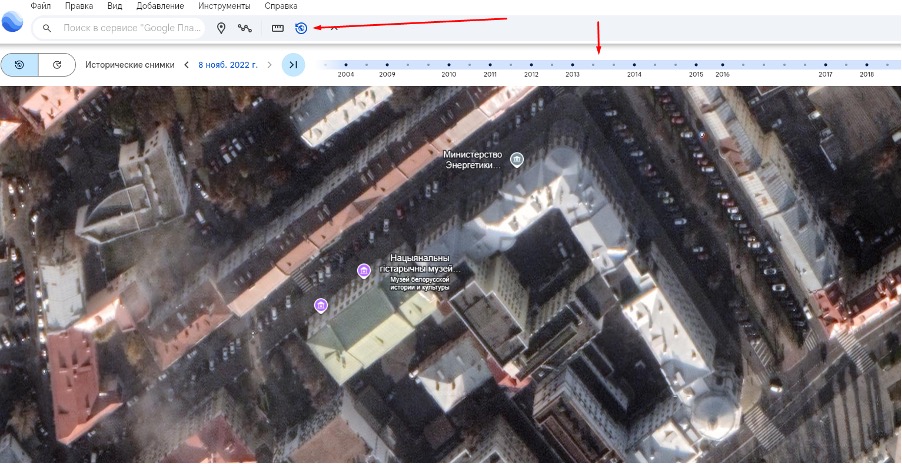902x464 pixels.
Task: Select the 2015 timeline marker
Action: click(x=696, y=65)
